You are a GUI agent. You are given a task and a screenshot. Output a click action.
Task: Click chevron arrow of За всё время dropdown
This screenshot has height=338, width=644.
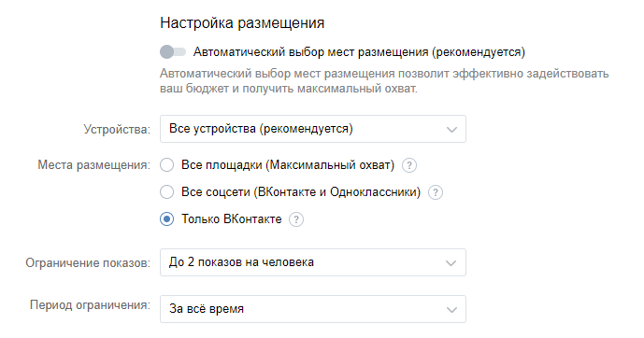451,310
